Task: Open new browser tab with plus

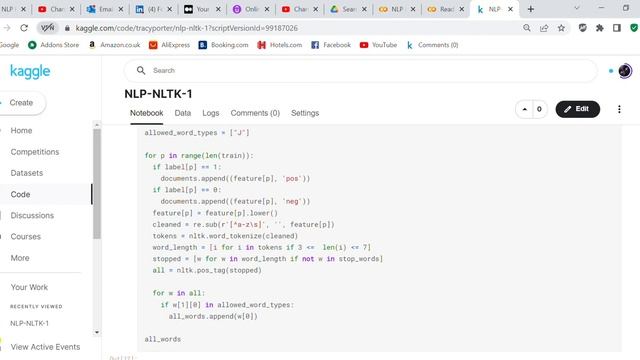Action: pos(531,9)
